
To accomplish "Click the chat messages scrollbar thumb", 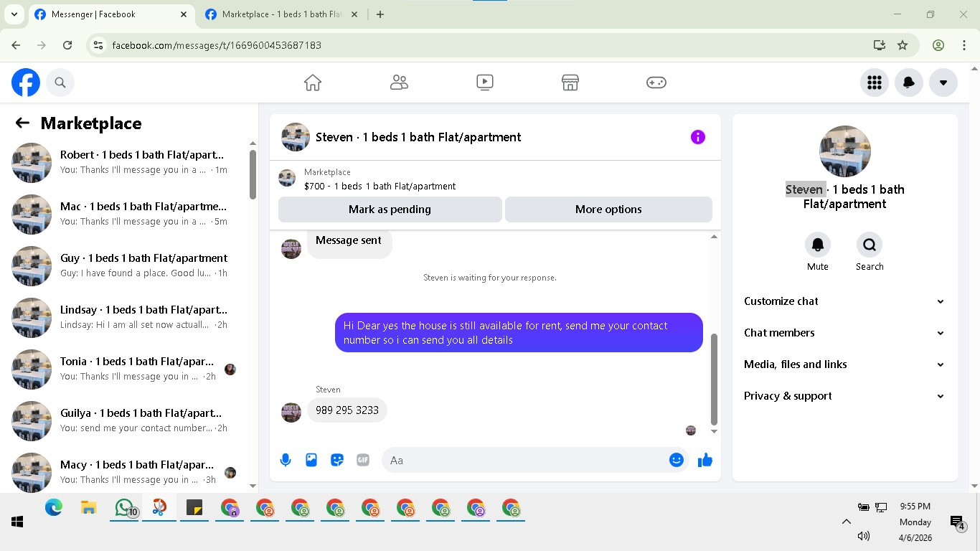I will [714, 379].
